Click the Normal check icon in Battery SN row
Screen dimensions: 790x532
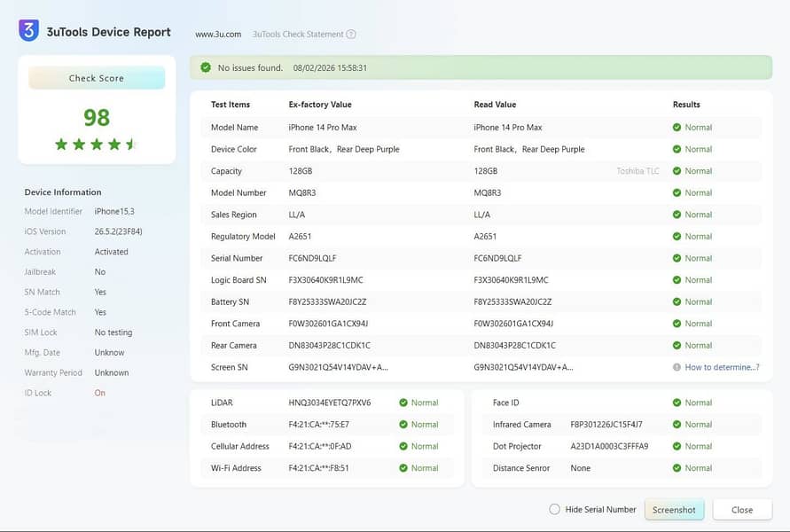677,301
